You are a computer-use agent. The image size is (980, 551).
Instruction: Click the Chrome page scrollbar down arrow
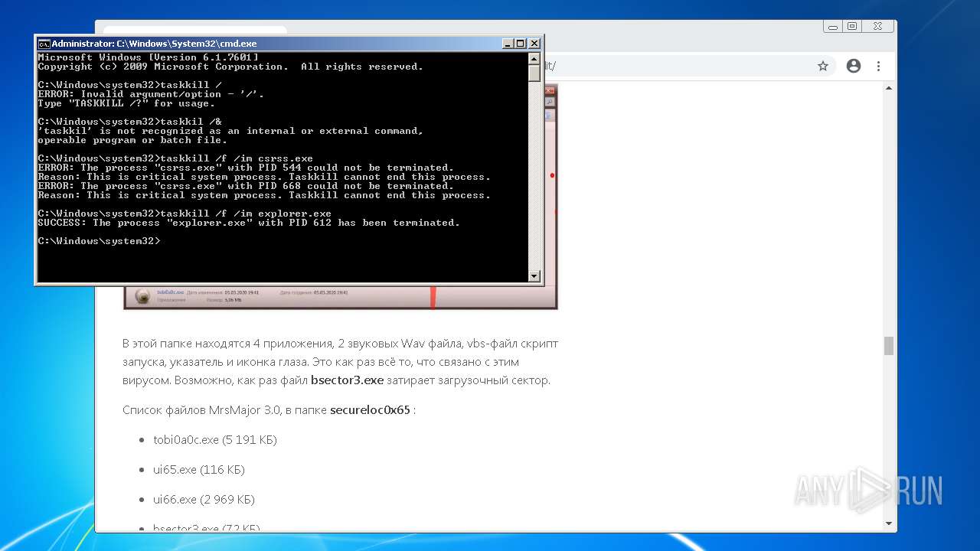889,523
